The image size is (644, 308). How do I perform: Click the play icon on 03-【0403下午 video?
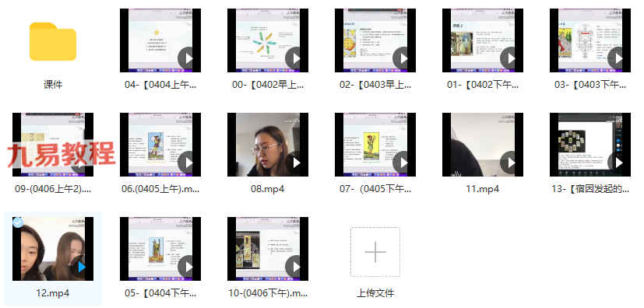click(618, 58)
